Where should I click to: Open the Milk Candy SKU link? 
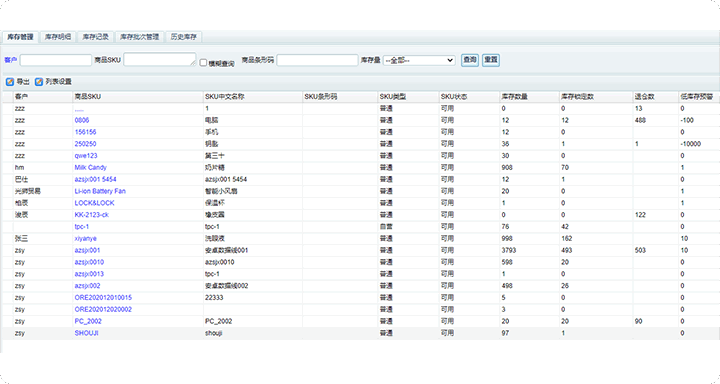[x=90, y=168]
